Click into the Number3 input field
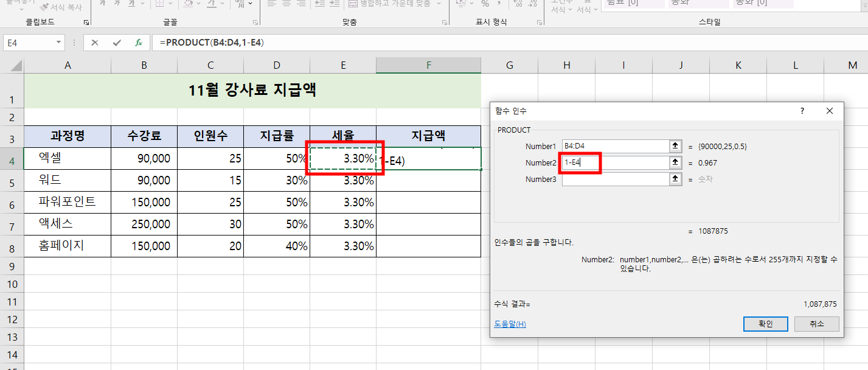868x370 pixels. pyautogui.click(x=615, y=179)
